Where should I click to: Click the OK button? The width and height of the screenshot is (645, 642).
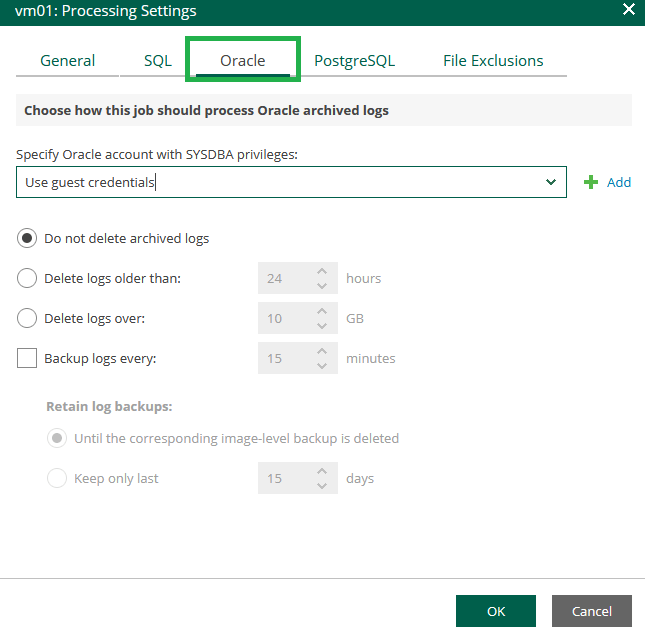pyautogui.click(x=496, y=611)
